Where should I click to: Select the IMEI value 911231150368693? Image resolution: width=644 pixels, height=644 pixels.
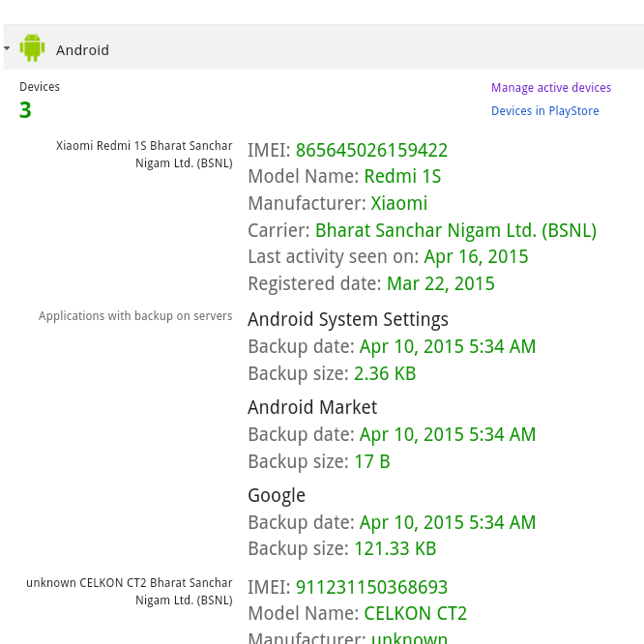pos(371,587)
